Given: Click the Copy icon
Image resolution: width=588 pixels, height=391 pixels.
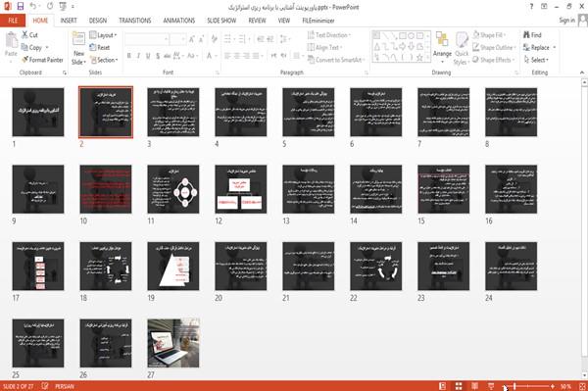Looking at the screenshot, I should 24,47.
